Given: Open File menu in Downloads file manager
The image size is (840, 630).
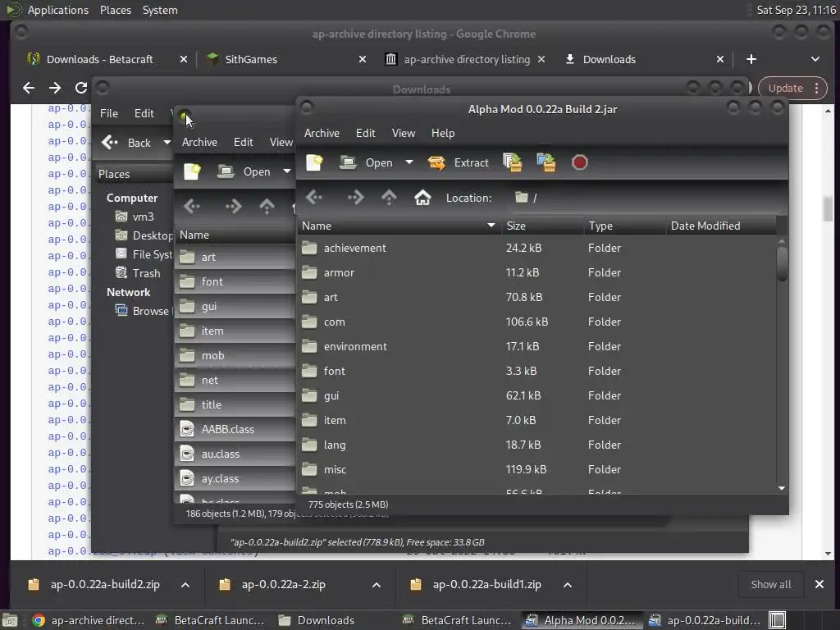Looking at the screenshot, I should 109,113.
